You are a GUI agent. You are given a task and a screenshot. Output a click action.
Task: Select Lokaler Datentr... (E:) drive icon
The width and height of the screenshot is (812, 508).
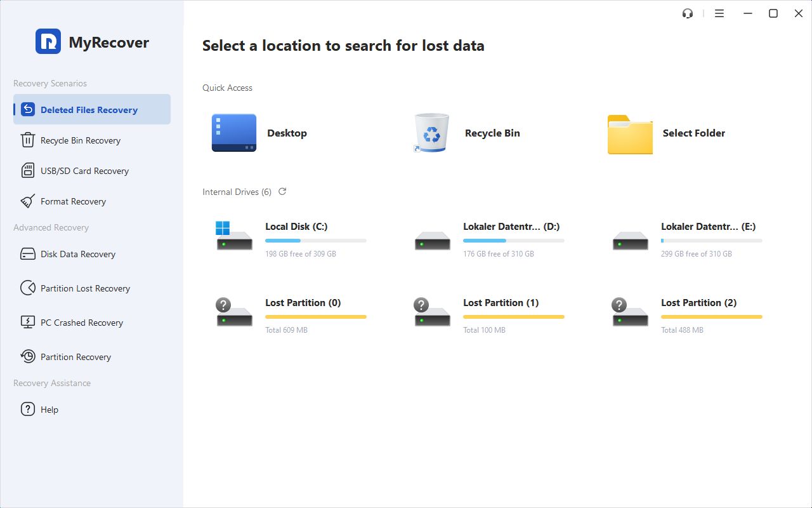[630, 241]
